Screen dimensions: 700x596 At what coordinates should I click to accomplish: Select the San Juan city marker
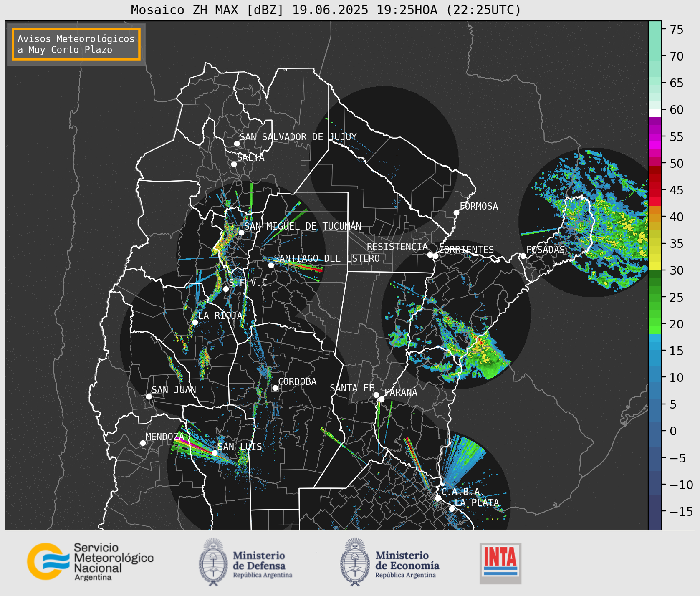pos(149,396)
